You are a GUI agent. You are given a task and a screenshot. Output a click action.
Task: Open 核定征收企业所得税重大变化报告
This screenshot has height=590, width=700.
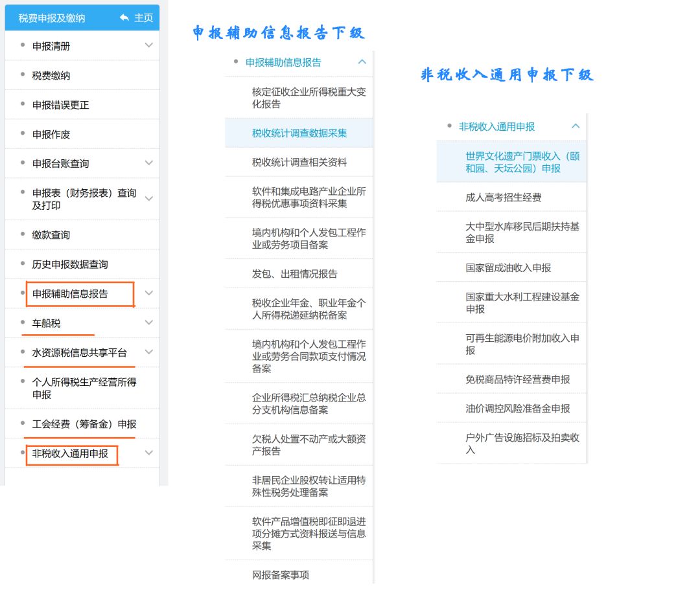click(309, 98)
